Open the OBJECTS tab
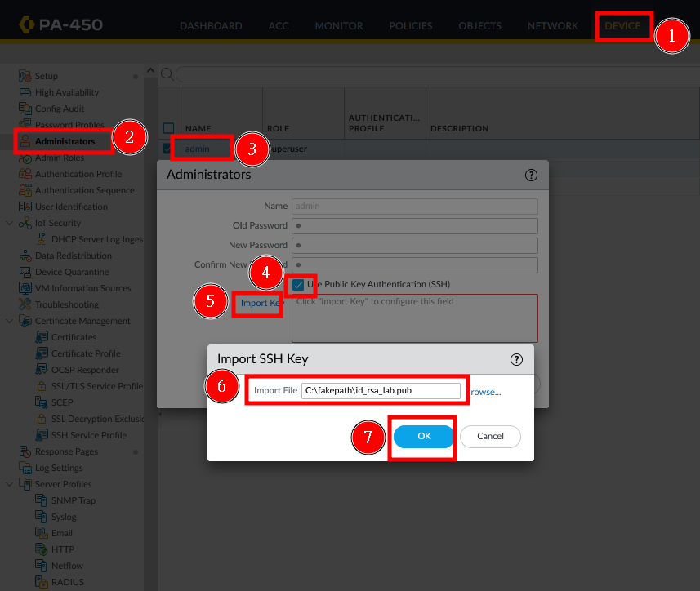Image resolution: width=700 pixels, height=591 pixels. click(x=480, y=26)
